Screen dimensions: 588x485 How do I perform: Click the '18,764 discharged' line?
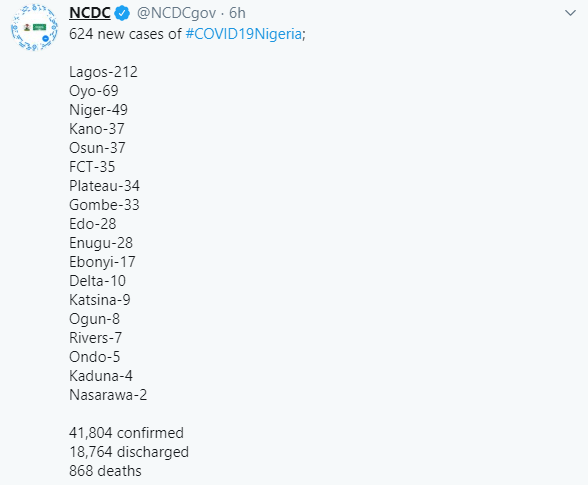click(x=129, y=452)
